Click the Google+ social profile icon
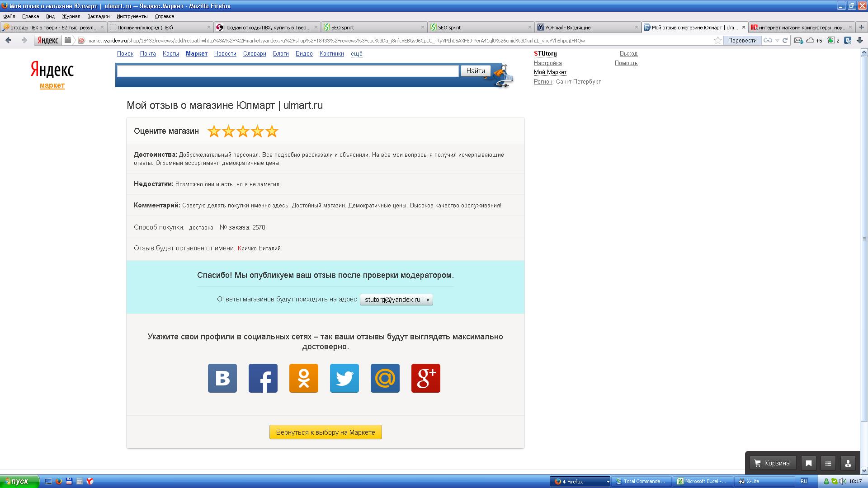 pyautogui.click(x=425, y=378)
